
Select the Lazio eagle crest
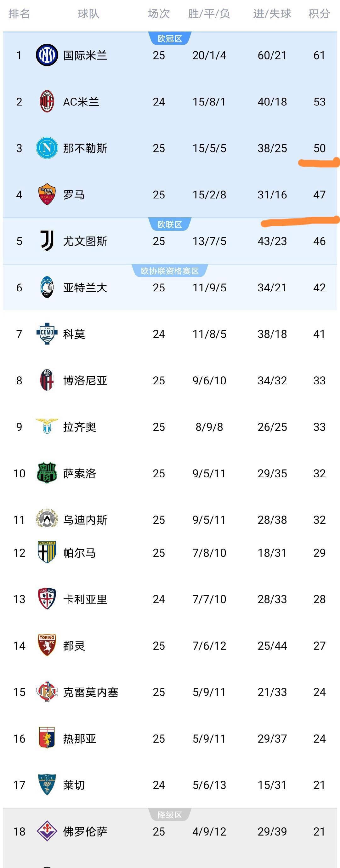(47, 426)
